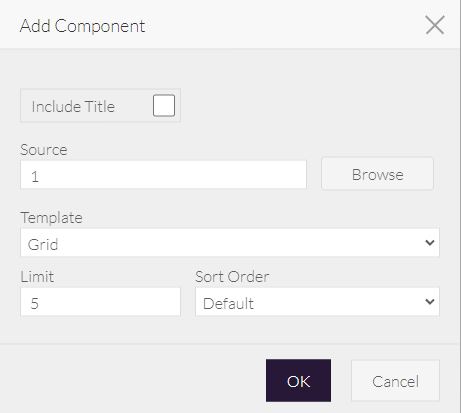Click the Sort Order chevron arrow
The width and height of the screenshot is (461, 413).
pos(430,302)
